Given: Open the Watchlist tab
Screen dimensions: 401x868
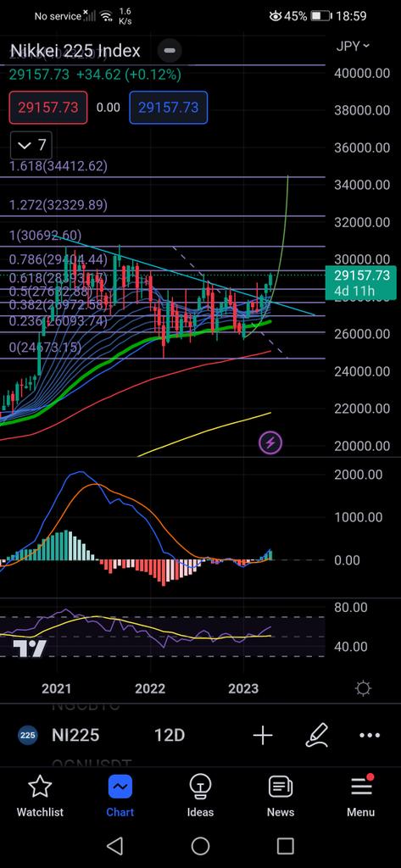Looking at the screenshot, I should [x=40, y=796].
